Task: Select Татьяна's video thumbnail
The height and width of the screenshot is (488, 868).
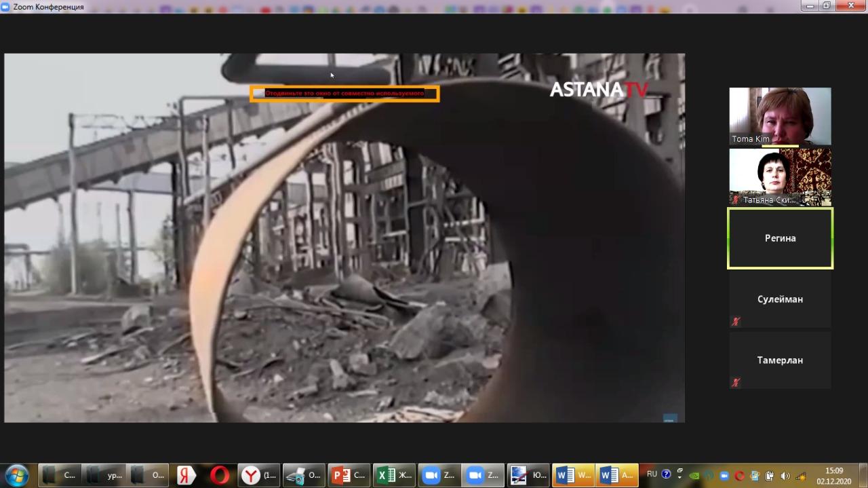Action: pos(780,177)
